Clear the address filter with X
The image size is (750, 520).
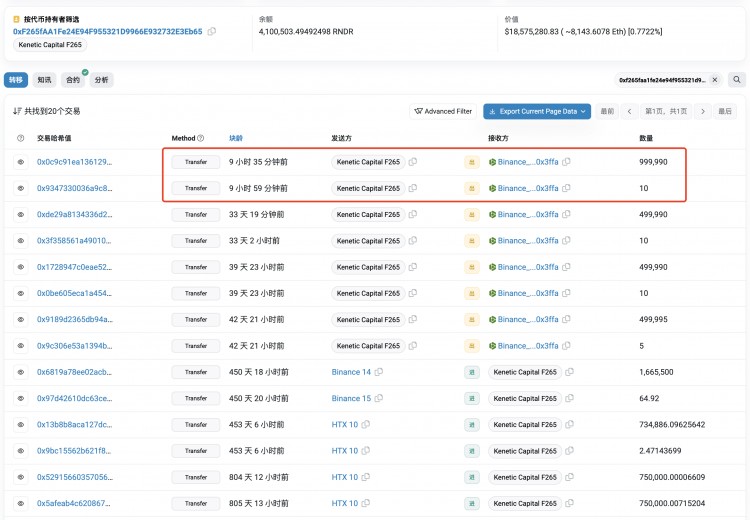(715, 80)
